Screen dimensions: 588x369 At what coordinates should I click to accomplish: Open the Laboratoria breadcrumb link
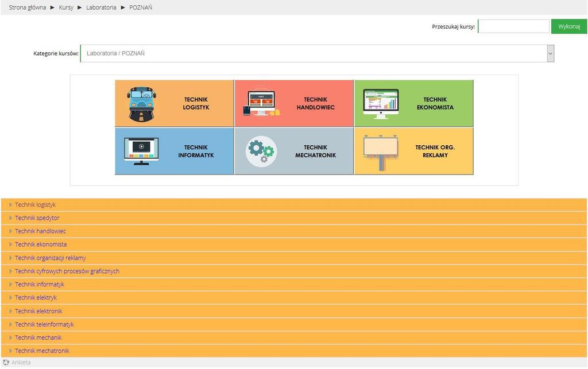[101, 7]
